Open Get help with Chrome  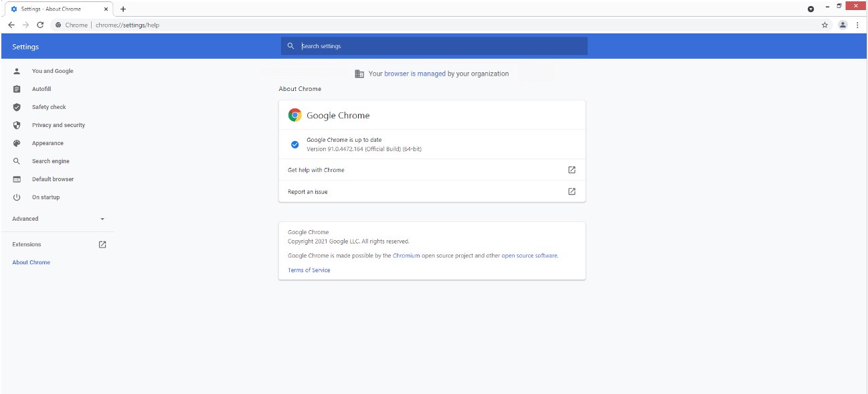[x=432, y=170]
